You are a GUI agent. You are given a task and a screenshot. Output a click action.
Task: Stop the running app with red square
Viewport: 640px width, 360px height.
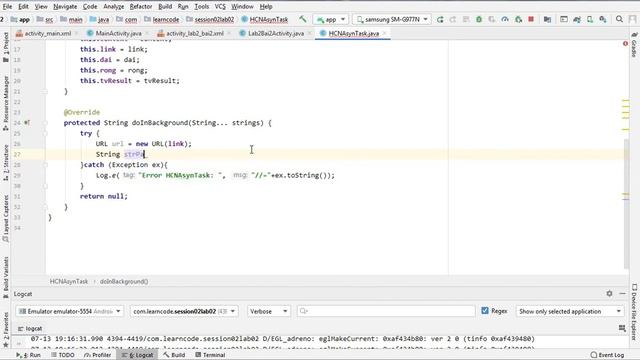531,19
